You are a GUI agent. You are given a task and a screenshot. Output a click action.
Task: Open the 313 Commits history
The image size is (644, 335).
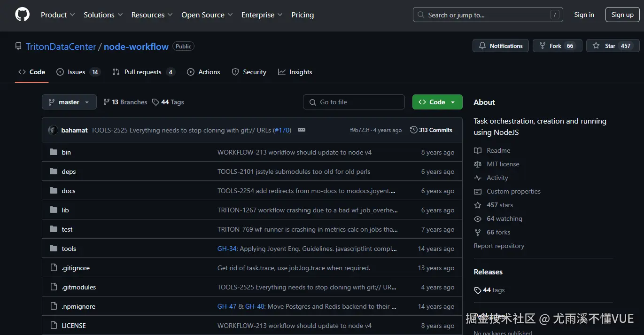point(431,130)
